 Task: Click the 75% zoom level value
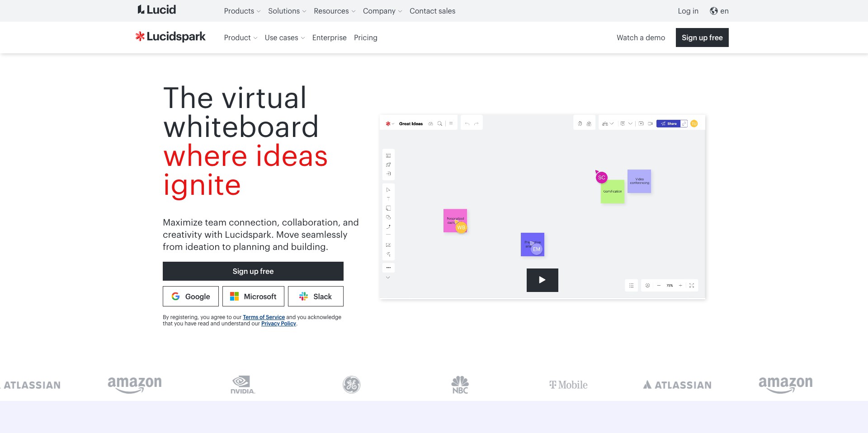point(670,285)
